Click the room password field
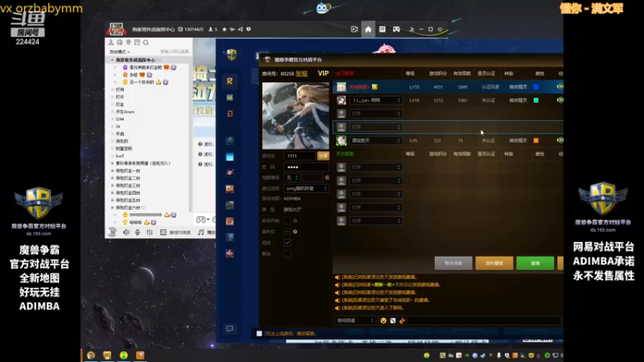Screen dimensions: 644x362 (x=306, y=167)
